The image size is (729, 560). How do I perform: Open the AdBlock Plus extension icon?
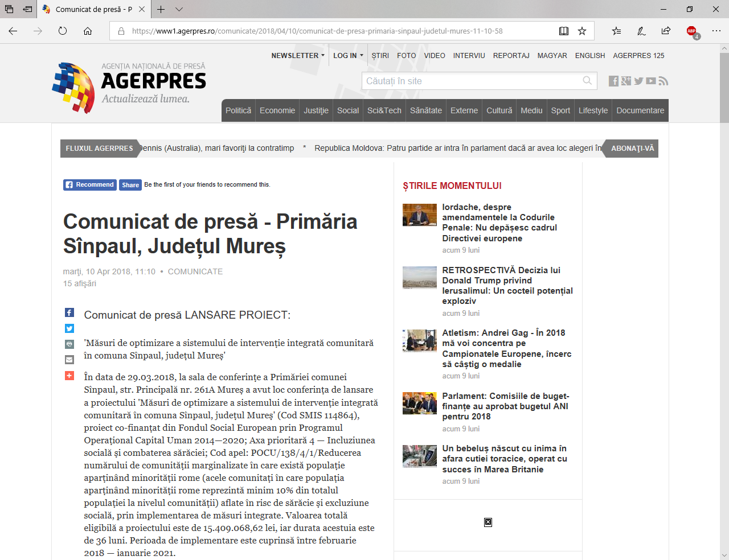pyautogui.click(x=691, y=31)
